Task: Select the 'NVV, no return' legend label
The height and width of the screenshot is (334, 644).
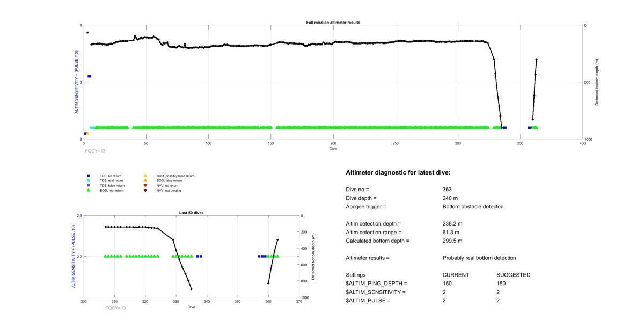Action: 167,185
